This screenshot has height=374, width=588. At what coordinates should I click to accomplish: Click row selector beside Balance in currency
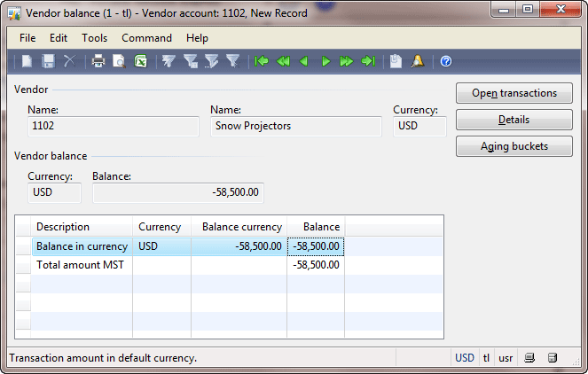click(x=23, y=246)
